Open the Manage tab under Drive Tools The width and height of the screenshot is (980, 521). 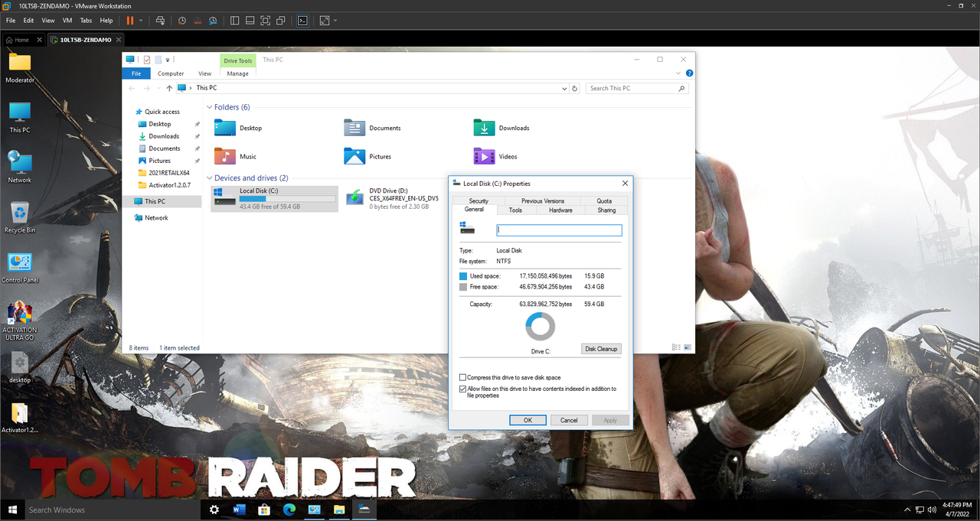point(237,73)
